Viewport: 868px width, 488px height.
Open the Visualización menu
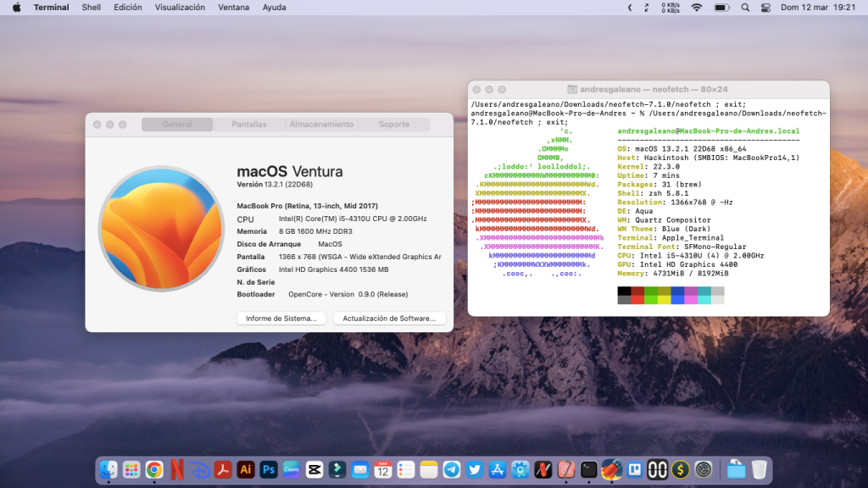coord(180,8)
